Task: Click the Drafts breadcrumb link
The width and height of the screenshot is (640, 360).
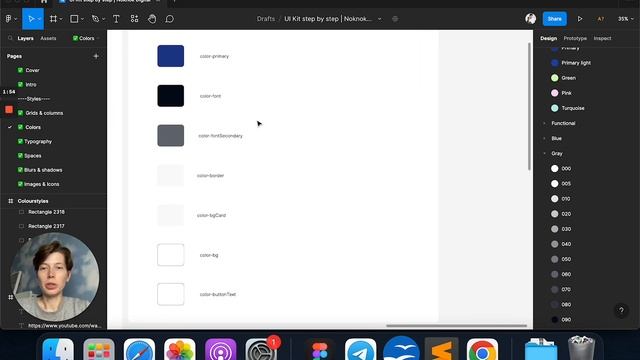Action: [x=266, y=19]
